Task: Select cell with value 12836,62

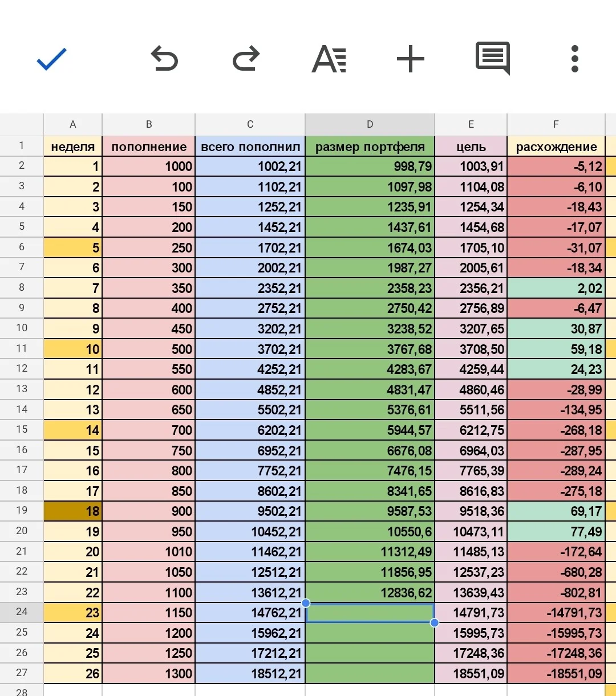Action: [370, 593]
